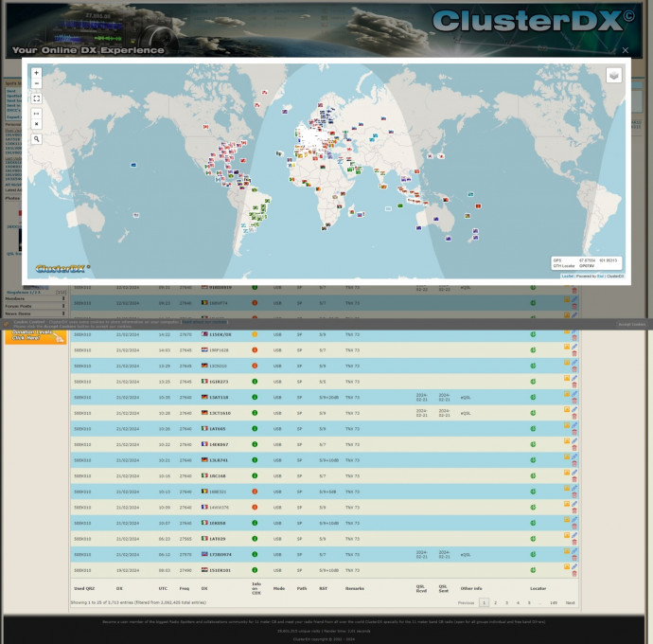Expand the News Items sidebar section
653x644 pixels.
[x=35, y=313]
